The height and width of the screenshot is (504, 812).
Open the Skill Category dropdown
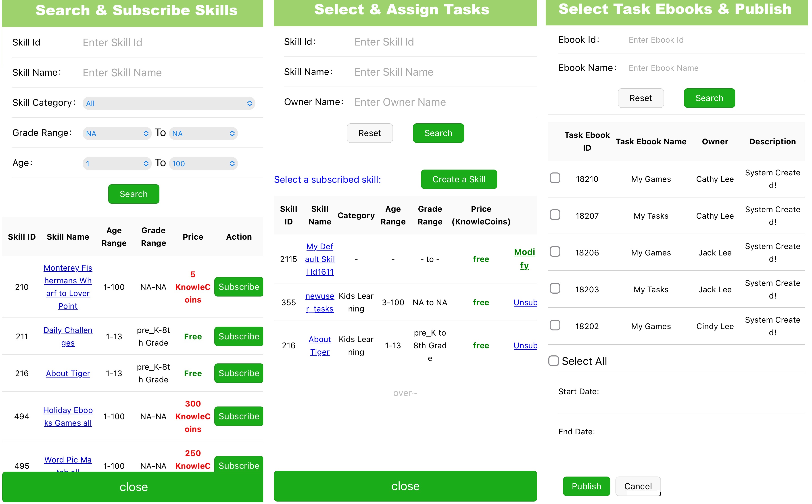pos(168,103)
